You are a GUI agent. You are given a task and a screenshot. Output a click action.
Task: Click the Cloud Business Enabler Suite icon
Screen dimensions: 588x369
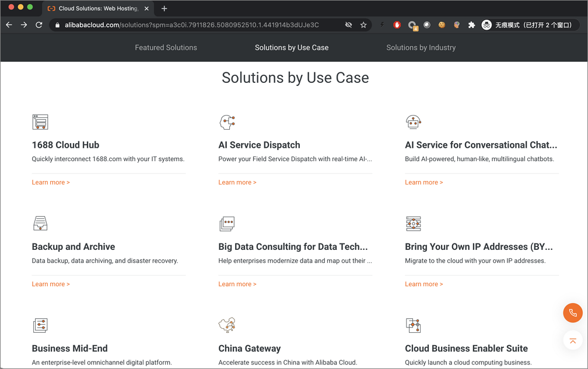pos(413,325)
